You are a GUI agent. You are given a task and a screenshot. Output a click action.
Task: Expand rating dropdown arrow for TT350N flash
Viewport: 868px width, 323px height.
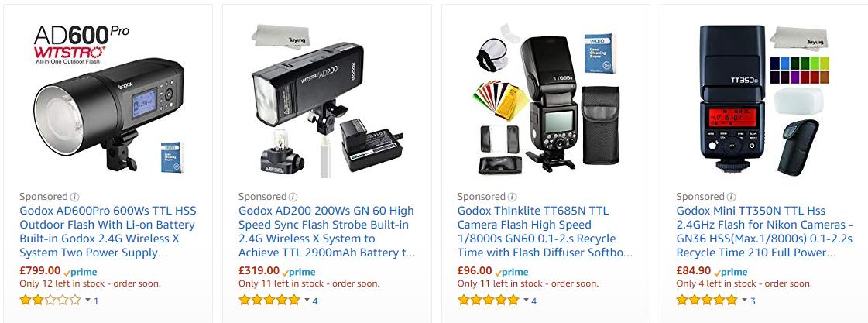(x=744, y=301)
